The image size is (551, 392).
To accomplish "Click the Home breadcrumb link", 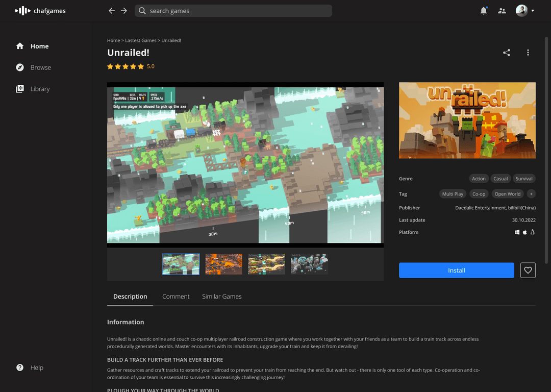I will [113, 40].
